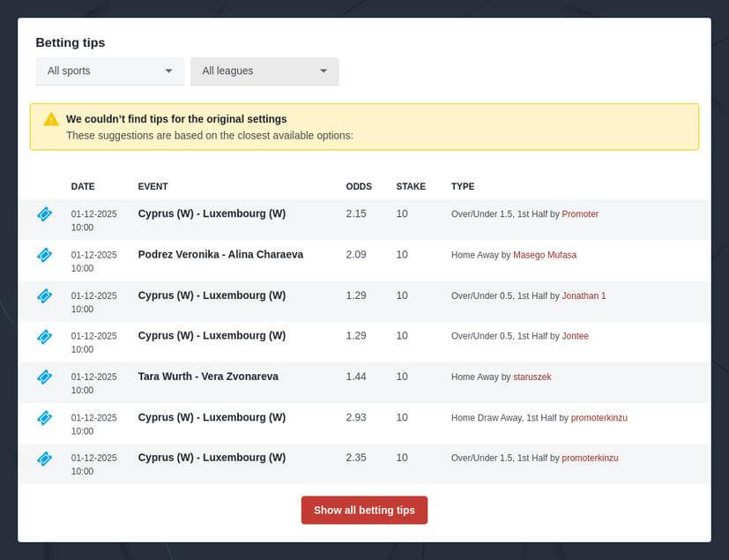Open the All leagues dropdown
The image size is (729, 560).
(264, 71)
